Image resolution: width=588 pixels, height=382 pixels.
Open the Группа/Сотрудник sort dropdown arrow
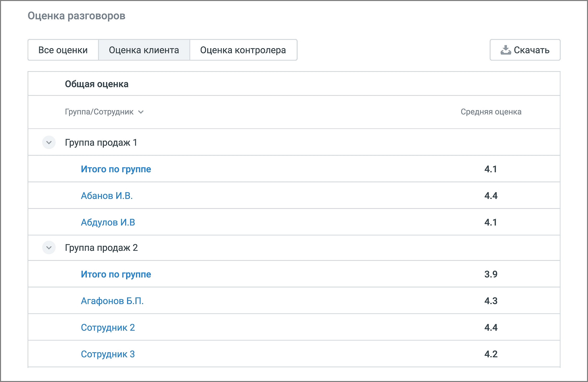click(141, 112)
